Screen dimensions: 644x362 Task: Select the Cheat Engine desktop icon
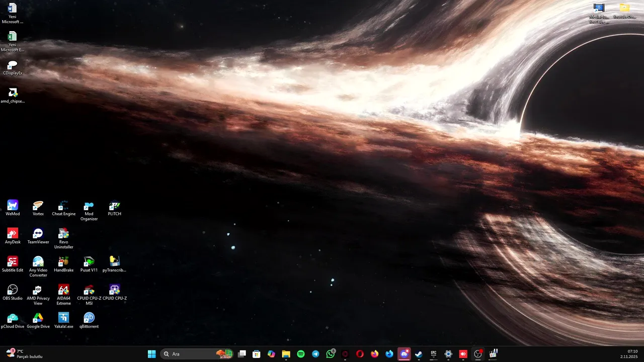[63, 208]
